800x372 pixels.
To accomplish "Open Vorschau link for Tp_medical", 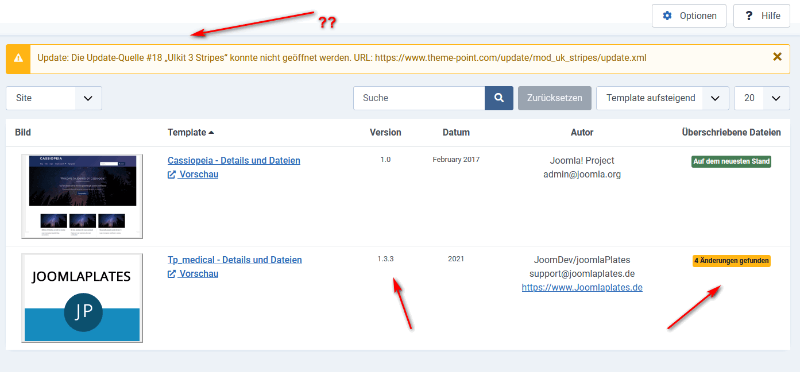I will pyautogui.click(x=193, y=274).
